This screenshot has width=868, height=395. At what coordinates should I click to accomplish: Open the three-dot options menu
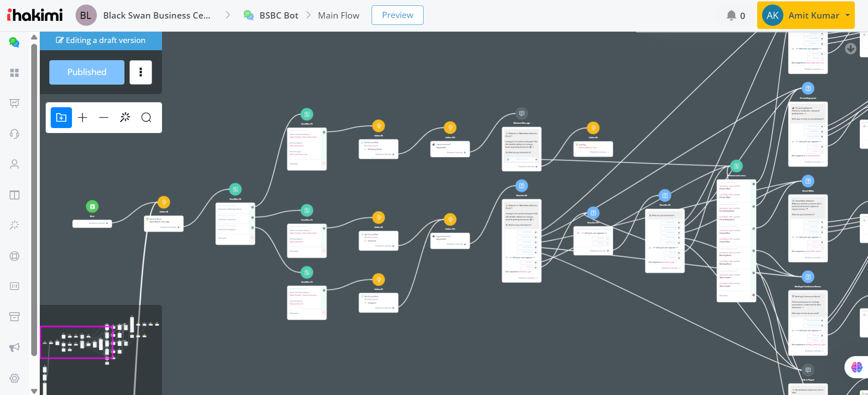click(141, 72)
